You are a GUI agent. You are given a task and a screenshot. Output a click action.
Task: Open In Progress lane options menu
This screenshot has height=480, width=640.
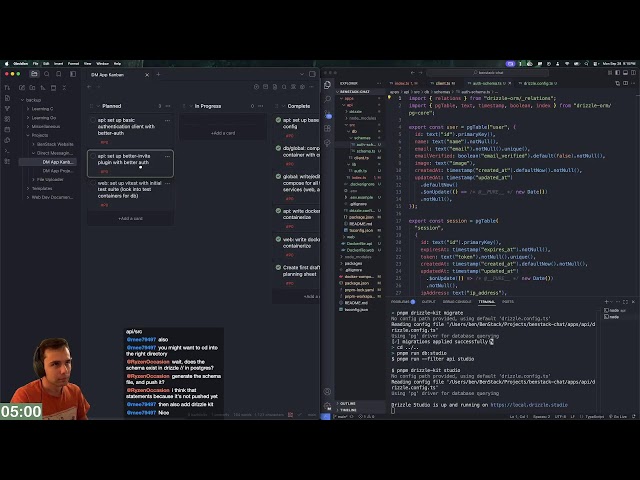point(261,106)
